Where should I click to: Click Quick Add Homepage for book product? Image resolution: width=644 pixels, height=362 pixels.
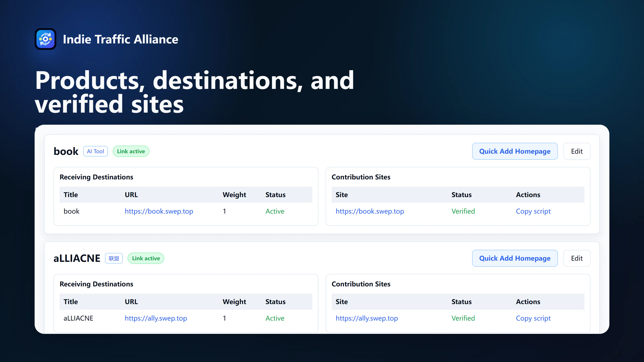pyautogui.click(x=515, y=151)
